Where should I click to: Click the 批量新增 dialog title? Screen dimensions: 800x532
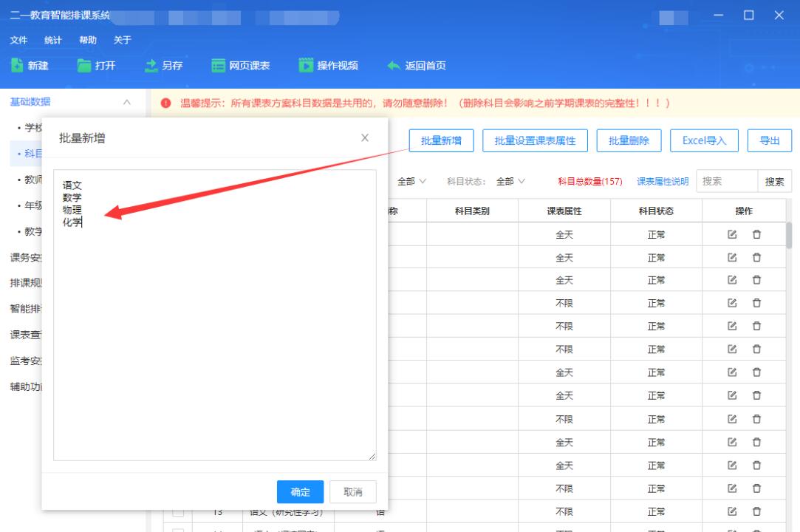click(x=82, y=138)
